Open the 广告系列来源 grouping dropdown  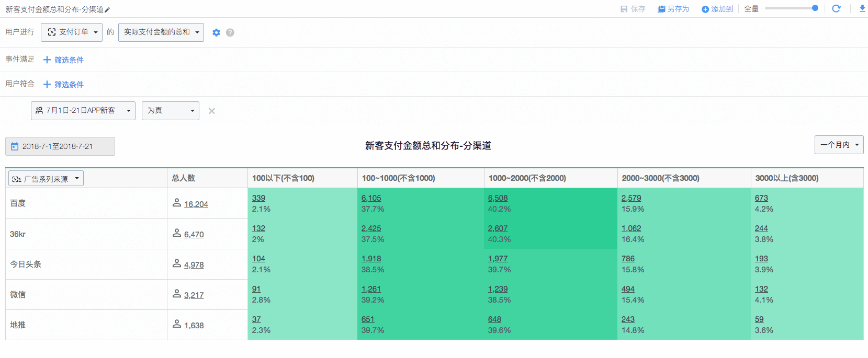click(x=46, y=179)
